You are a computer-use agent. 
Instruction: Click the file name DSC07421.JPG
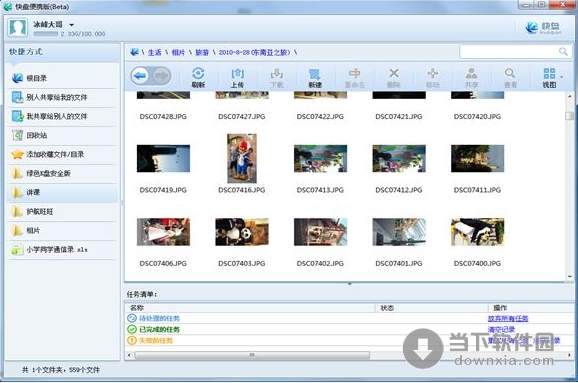(399, 116)
